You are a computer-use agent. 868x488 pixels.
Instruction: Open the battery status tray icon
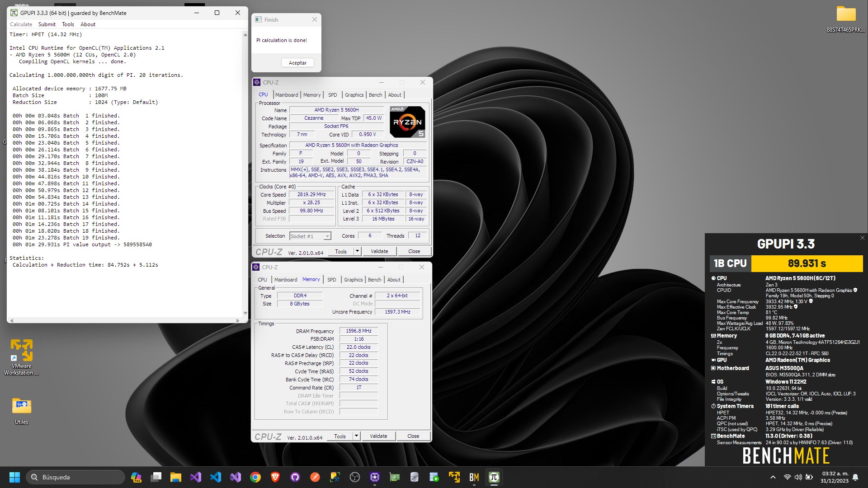[x=809, y=477]
